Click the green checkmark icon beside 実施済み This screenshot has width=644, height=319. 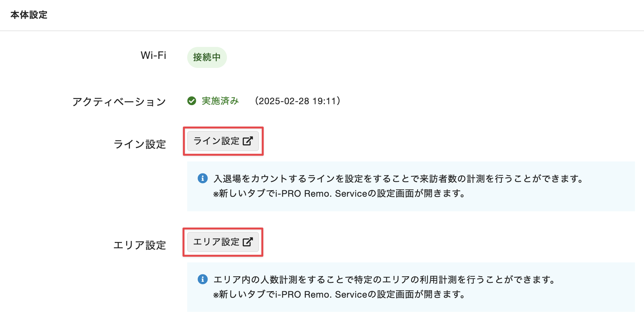pyautogui.click(x=192, y=101)
